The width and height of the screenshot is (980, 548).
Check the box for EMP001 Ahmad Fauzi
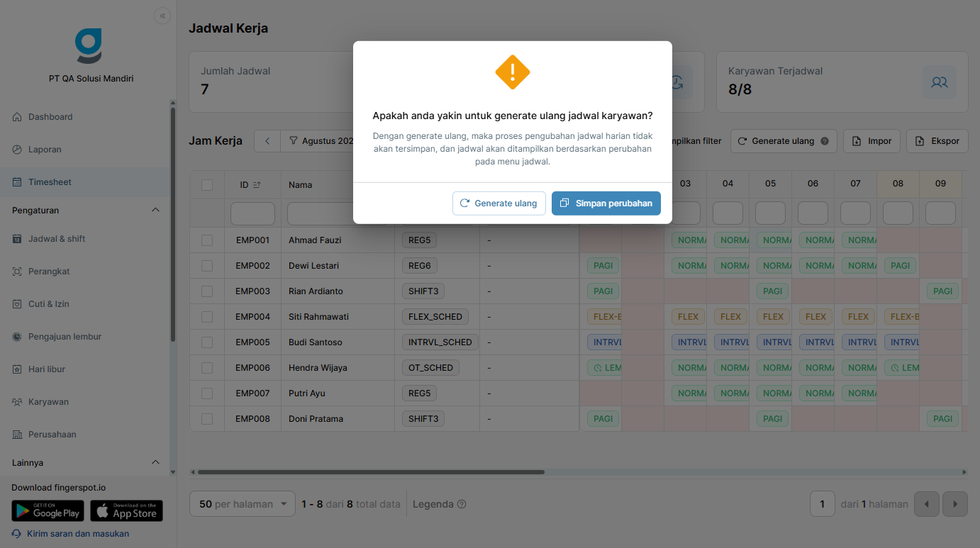pos(207,240)
